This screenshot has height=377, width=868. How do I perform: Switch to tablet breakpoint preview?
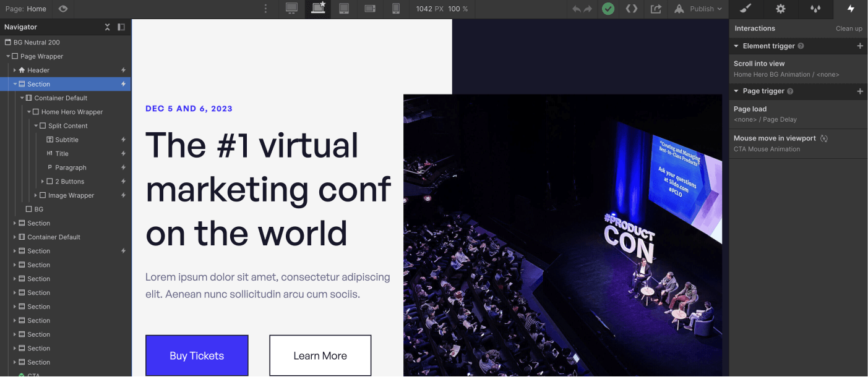(x=344, y=9)
